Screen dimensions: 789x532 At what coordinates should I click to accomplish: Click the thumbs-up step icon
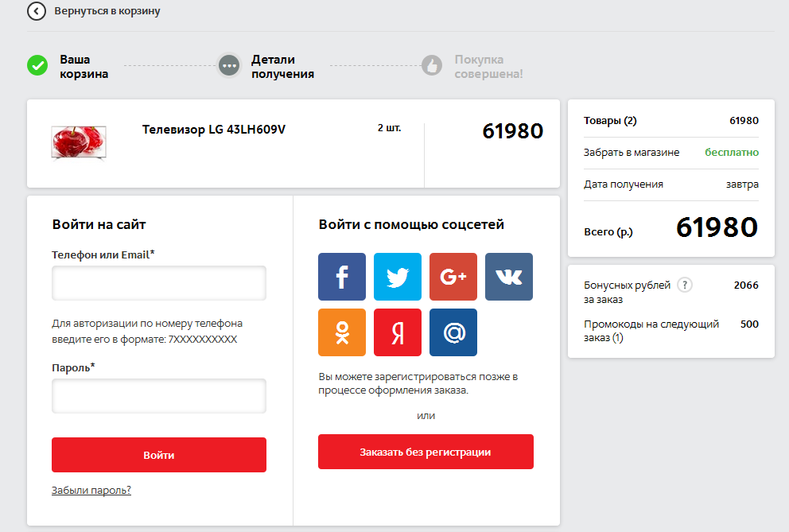point(432,65)
